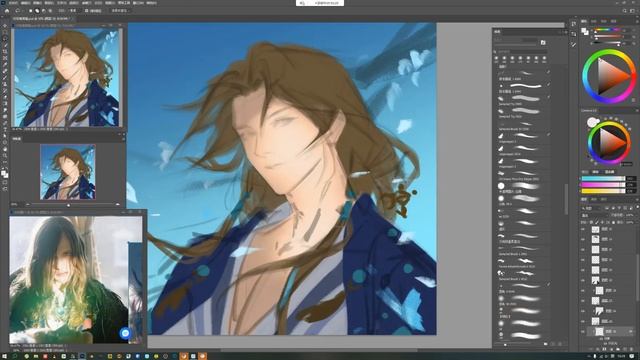Select the Lasso tool in the toolbar
The height and width of the screenshot is (360, 640).
tap(5, 39)
